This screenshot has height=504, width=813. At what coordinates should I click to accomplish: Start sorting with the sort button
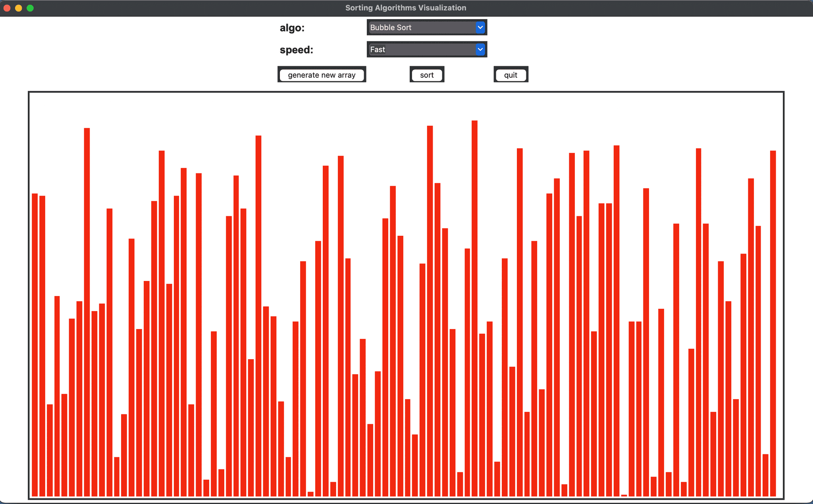point(427,75)
